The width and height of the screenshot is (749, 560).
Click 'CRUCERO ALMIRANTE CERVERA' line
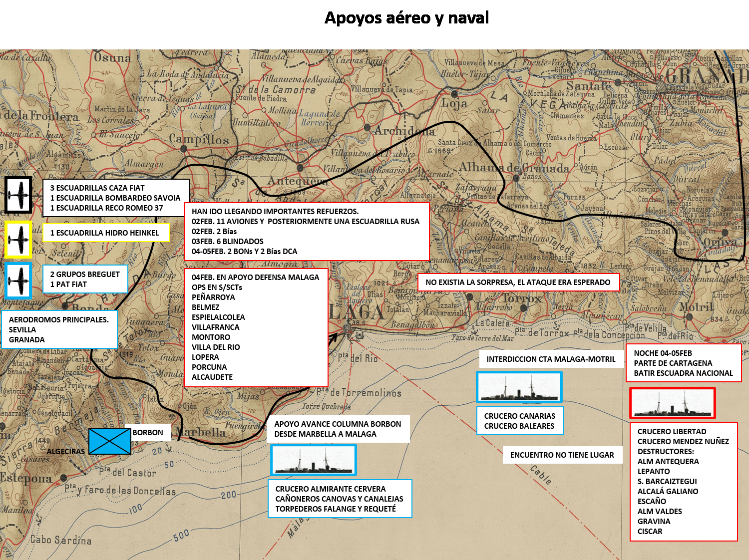click(331, 489)
